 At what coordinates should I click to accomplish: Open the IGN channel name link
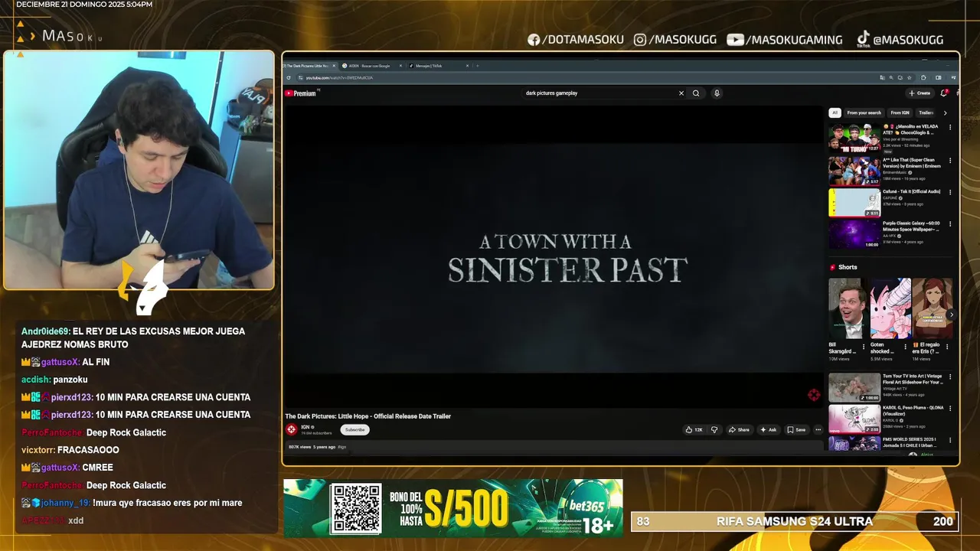click(305, 427)
